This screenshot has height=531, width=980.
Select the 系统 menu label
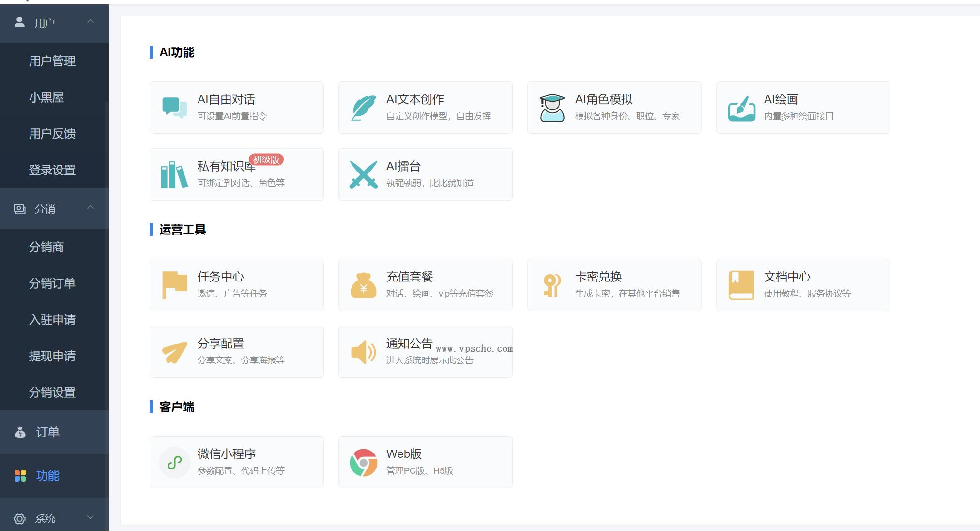point(45,519)
